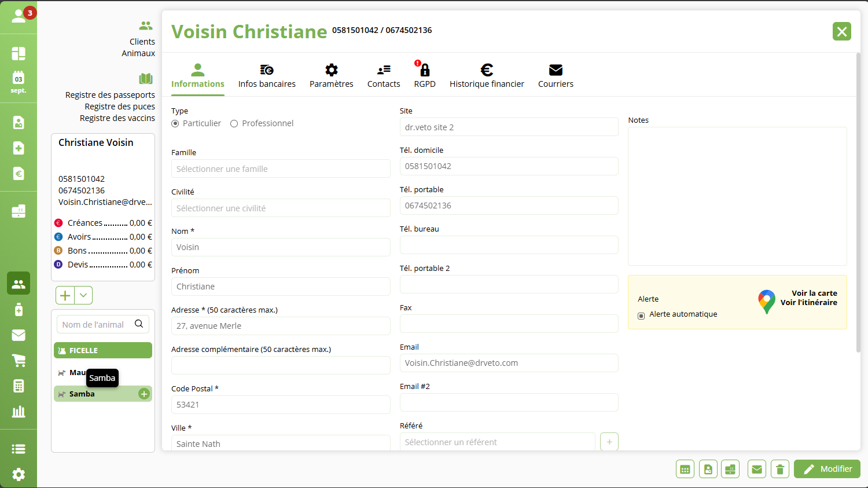
Task: Click the Google Maps pin icon
Action: click(x=766, y=302)
